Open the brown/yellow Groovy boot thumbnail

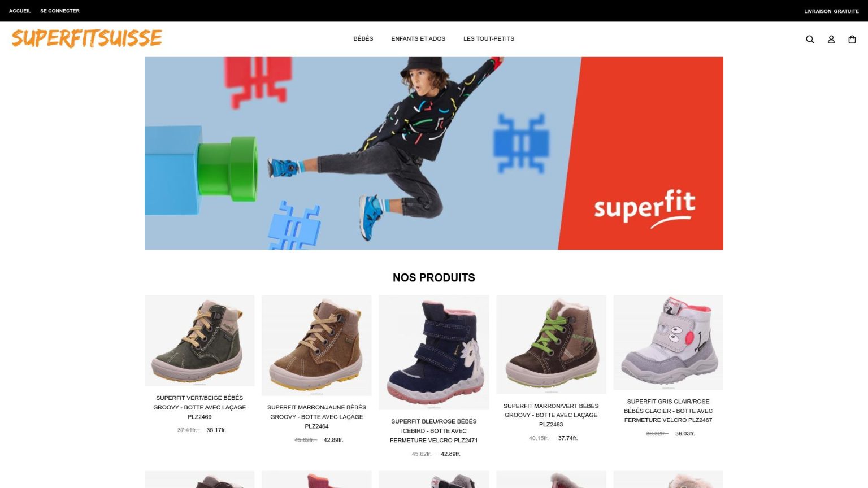pos(316,345)
